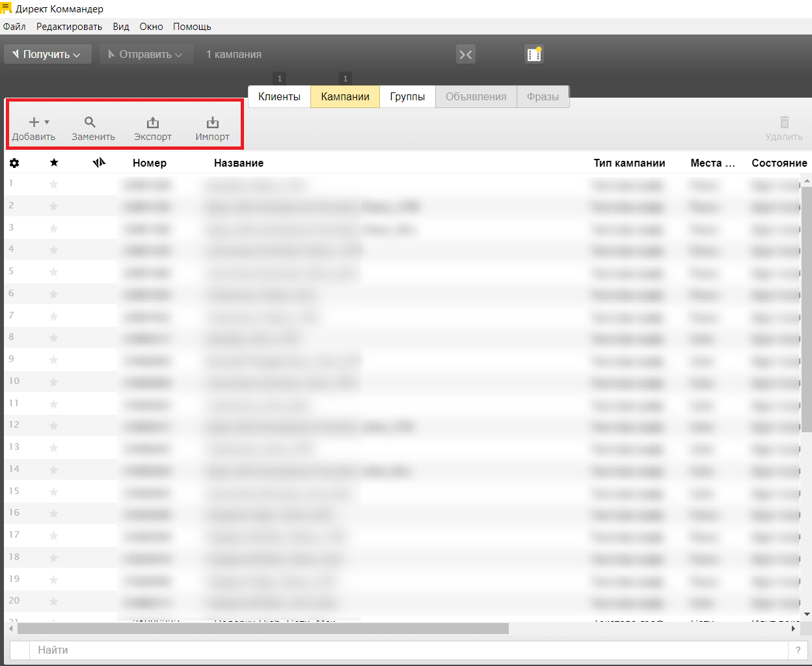
Task: Open column settings gear icon
Action: coord(14,163)
